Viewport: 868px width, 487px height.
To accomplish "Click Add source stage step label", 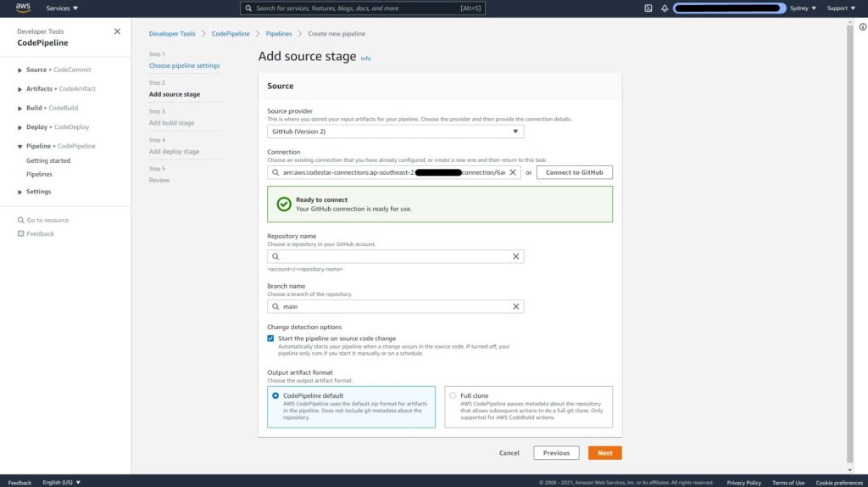I will click(175, 94).
